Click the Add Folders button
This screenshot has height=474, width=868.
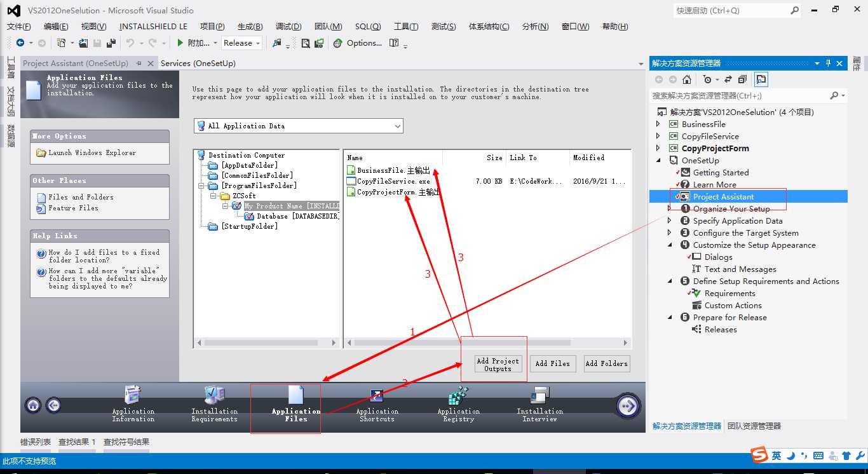607,363
